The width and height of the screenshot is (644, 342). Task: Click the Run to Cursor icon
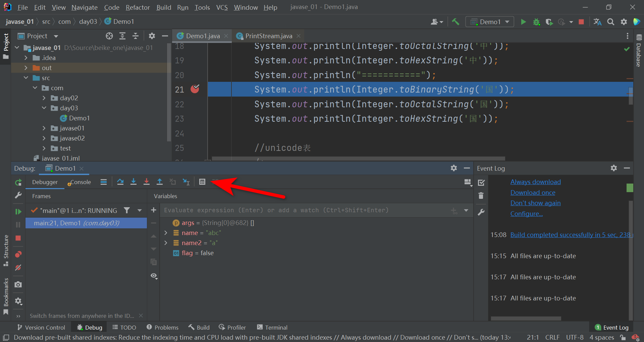186,182
